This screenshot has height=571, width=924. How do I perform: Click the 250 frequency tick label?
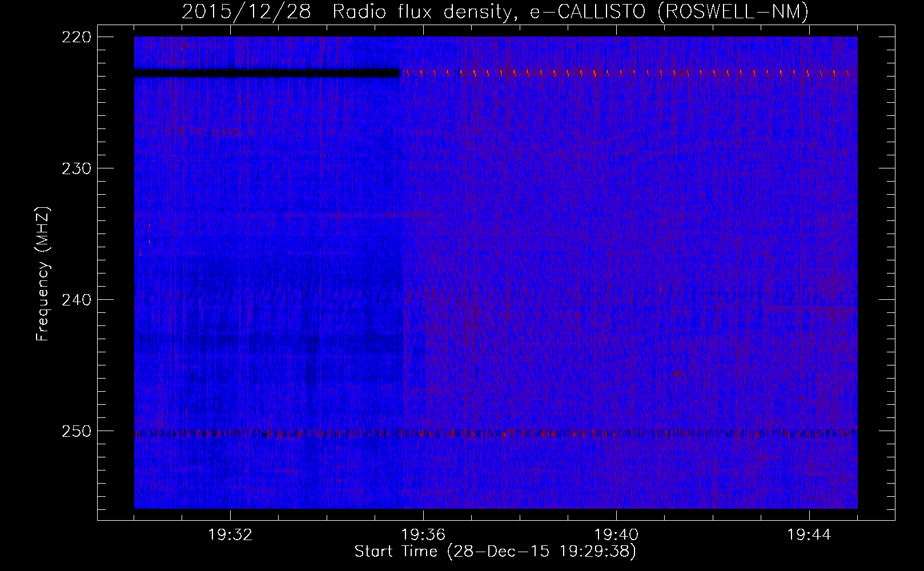pyautogui.click(x=76, y=431)
